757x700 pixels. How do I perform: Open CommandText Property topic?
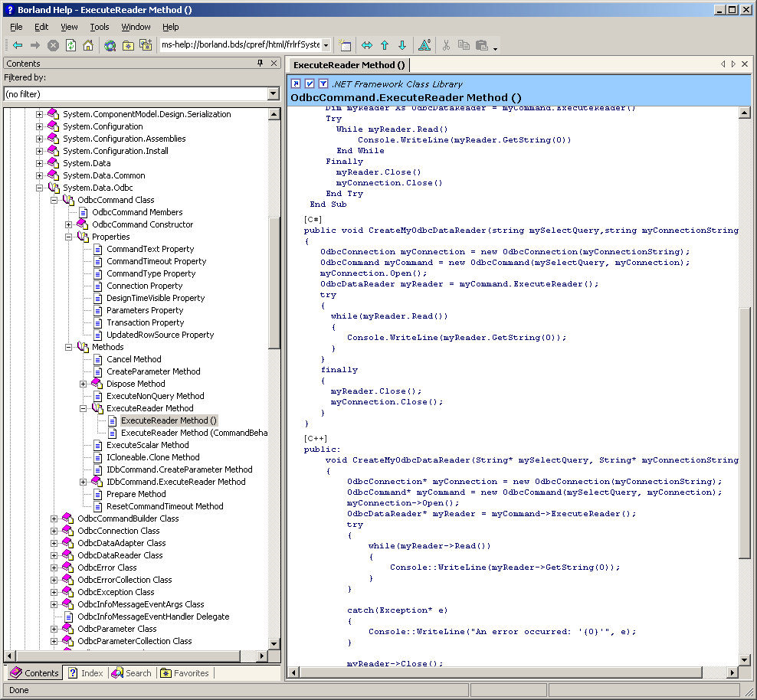coord(150,249)
